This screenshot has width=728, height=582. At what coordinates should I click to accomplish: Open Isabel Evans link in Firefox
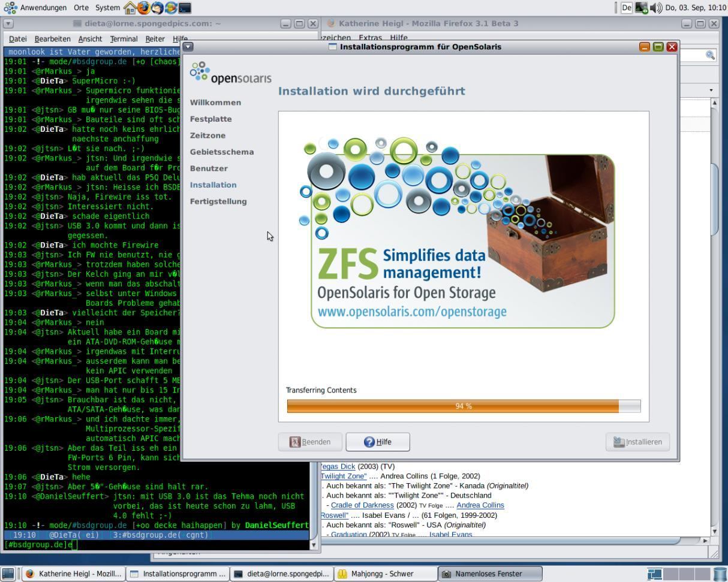tap(450, 535)
